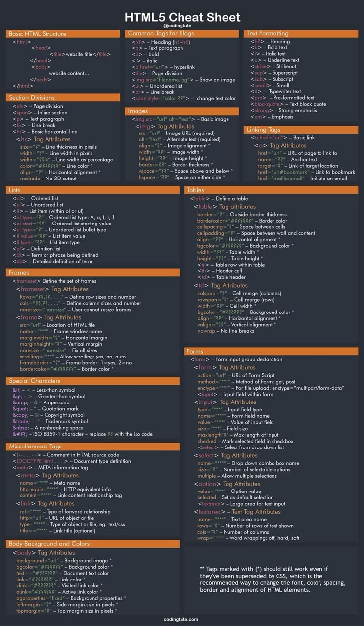Viewport: 364px width, 626px height.
Task: Open the Text Formatting section header
Action: [268, 33]
